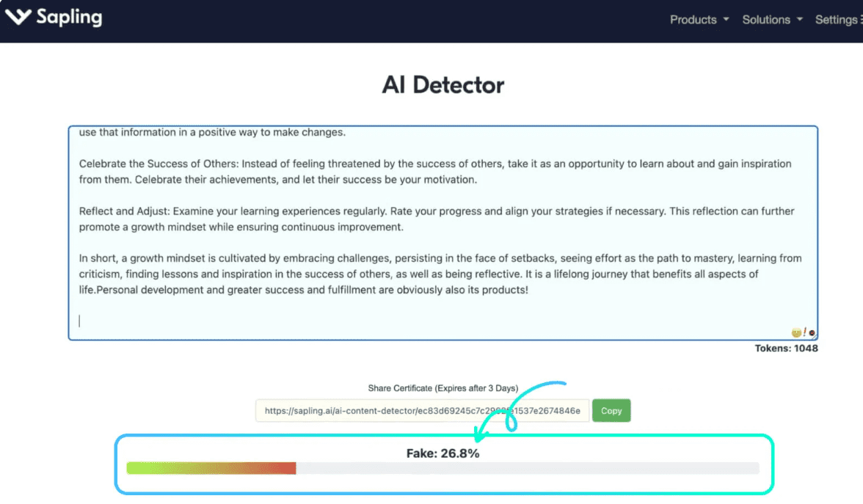Click the yellow face icon in text box
The width and height of the screenshot is (863, 504).
point(796,332)
